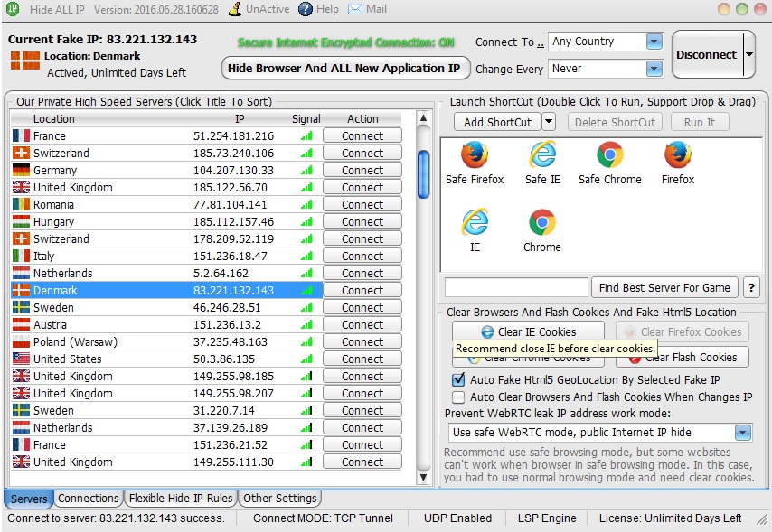Click the UnActive status icon
Screen dimensions: 772x532
235,9
